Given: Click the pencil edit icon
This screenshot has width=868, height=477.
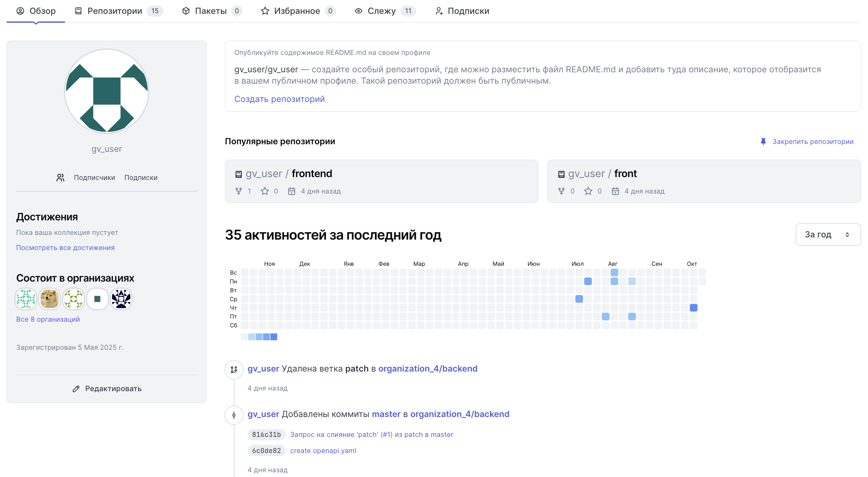Looking at the screenshot, I should [76, 389].
